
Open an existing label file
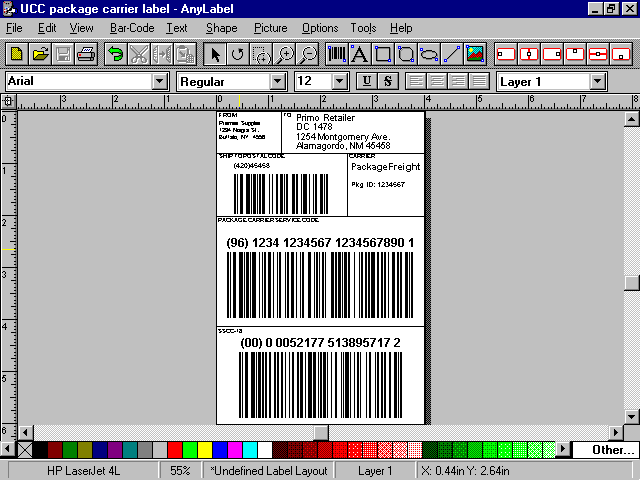click(40, 54)
